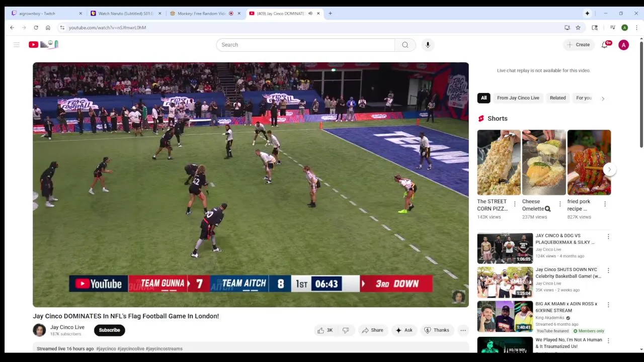Open options for fried pork recipe short
Image resolution: width=644 pixels, height=362 pixels.
(605, 204)
